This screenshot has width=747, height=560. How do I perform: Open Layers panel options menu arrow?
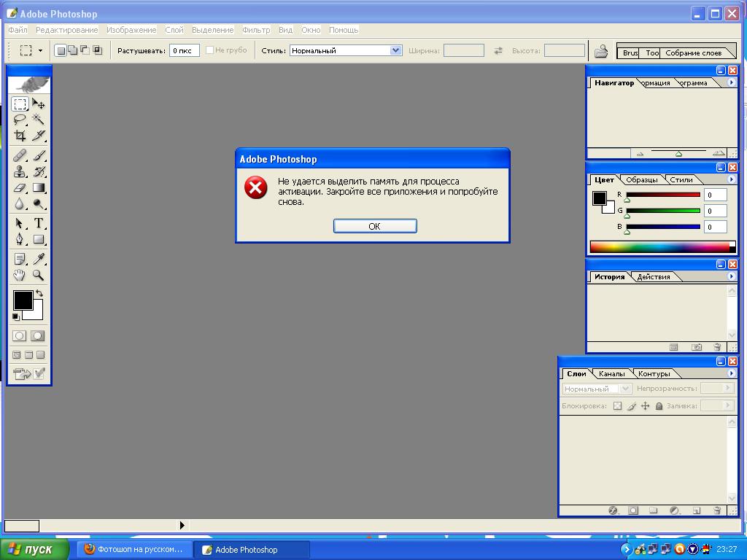(x=731, y=373)
